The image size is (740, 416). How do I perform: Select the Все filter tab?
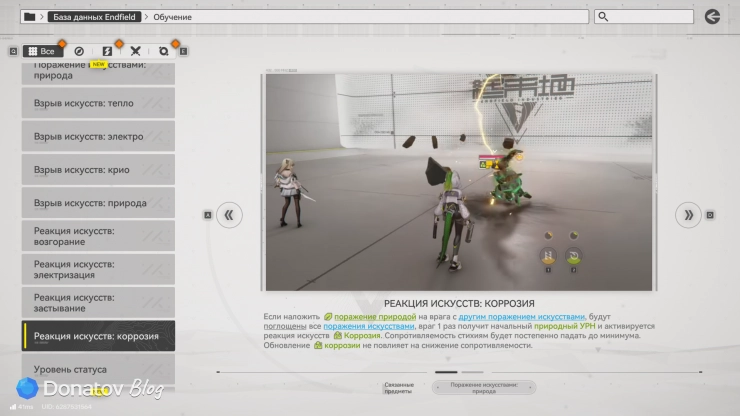(42, 51)
